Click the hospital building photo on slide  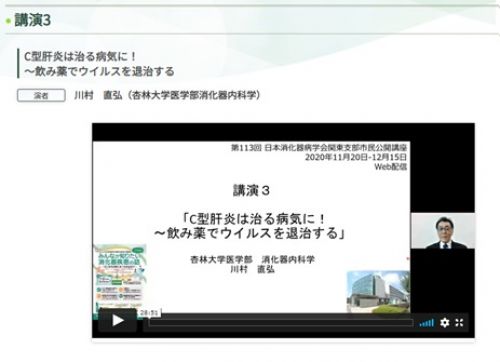click(x=378, y=292)
